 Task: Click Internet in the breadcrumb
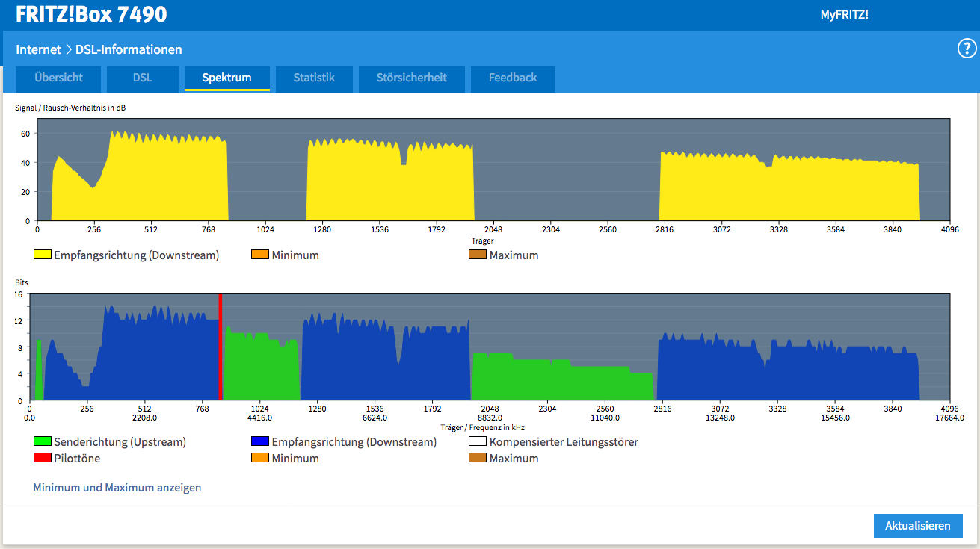tap(38, 49)
